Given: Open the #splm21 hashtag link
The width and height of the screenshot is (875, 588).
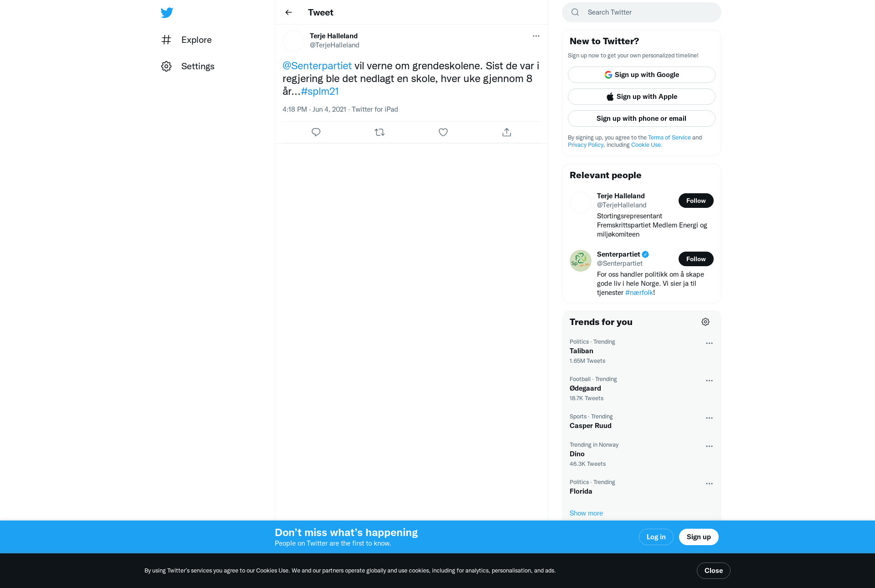Looking at the screenshot, I should pos(319,91).
